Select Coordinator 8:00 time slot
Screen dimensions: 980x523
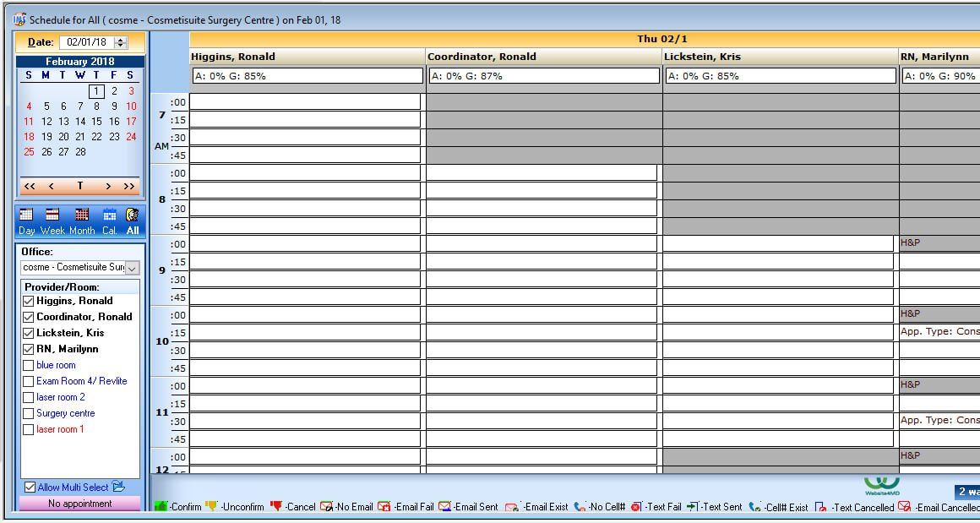[542, 173]
